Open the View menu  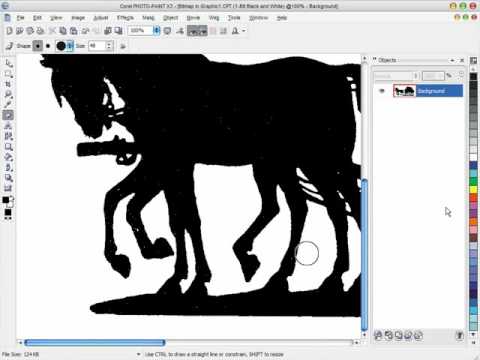(x=56, y=18)
